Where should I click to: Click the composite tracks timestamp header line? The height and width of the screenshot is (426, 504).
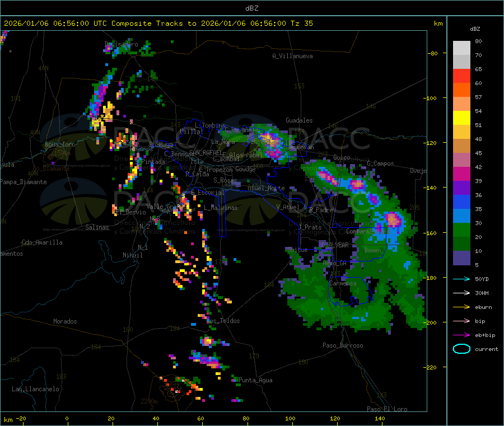click(158, 24)
